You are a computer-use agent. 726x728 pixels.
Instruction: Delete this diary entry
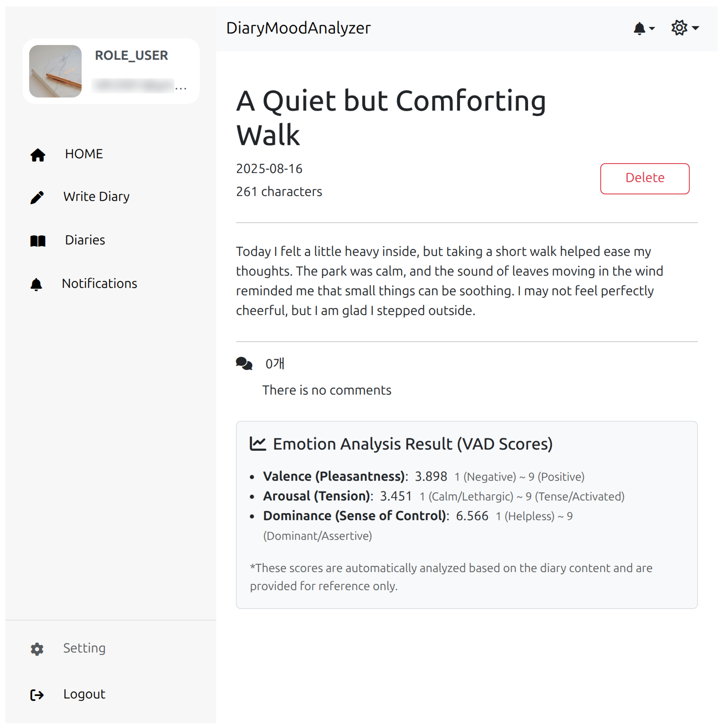645,179
